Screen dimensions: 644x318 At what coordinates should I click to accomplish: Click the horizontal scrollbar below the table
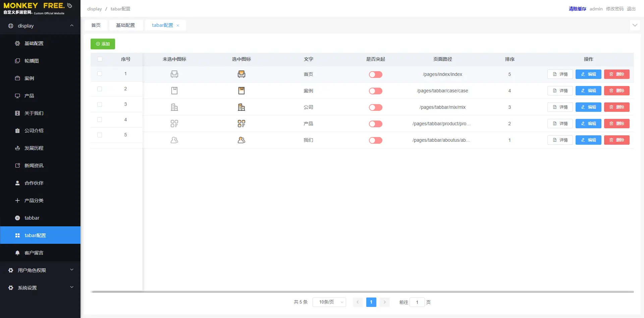click(362, 292)
